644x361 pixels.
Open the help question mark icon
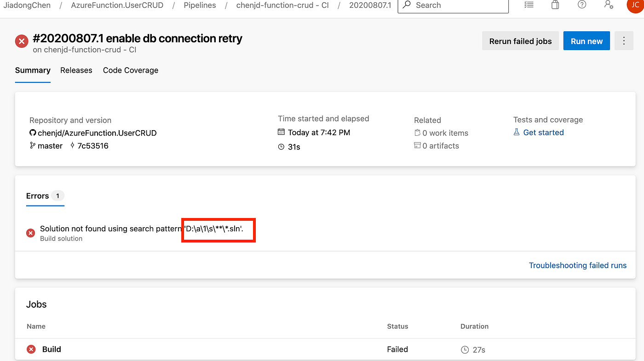(x=581, y=5)
